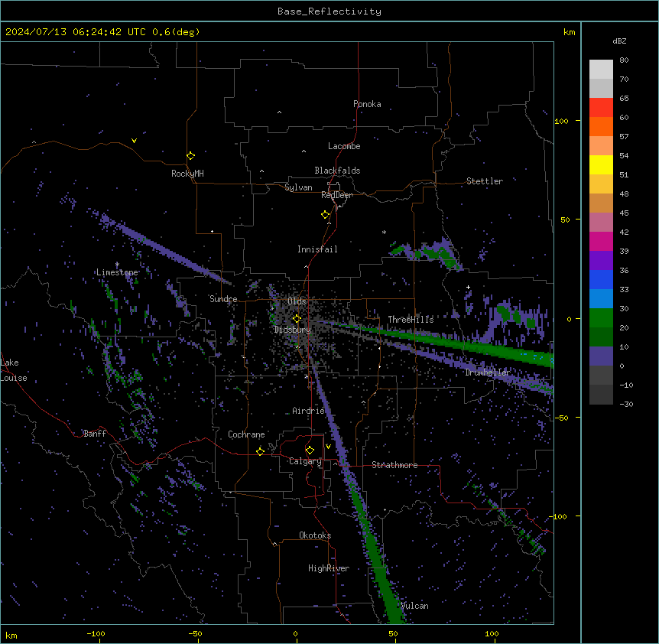Select the bright green 30–20 dBZ swatch
This screenshot has width=659, height=644.
pos(601,318)
